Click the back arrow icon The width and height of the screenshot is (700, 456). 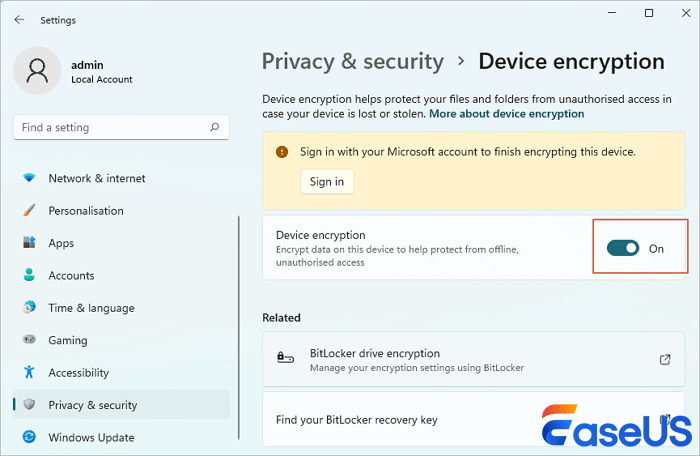(x=19, y=20)
